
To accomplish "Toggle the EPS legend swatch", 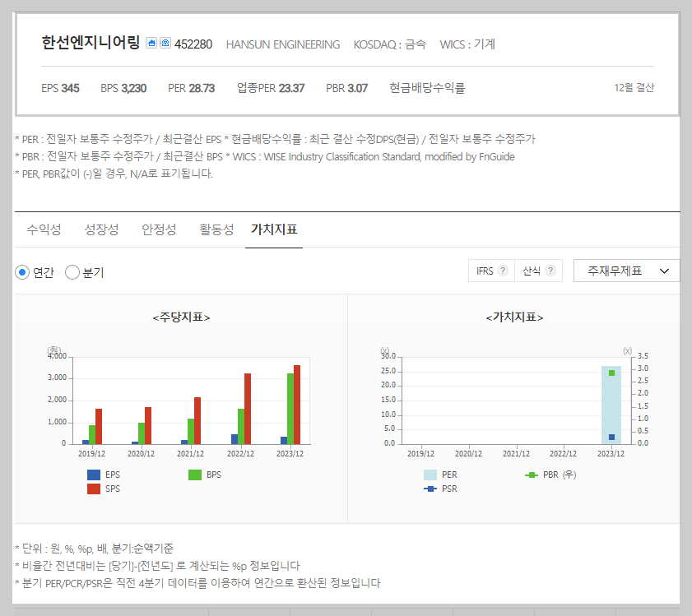I will (x=94, y=475).
